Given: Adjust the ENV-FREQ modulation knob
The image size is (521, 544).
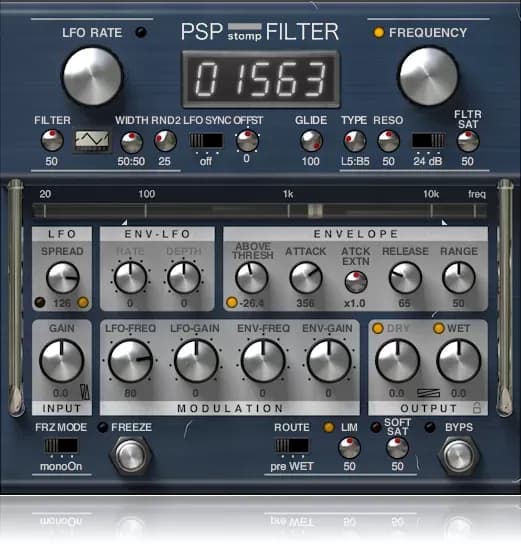Looking at the screenshot, I should [x=263, y=361].
